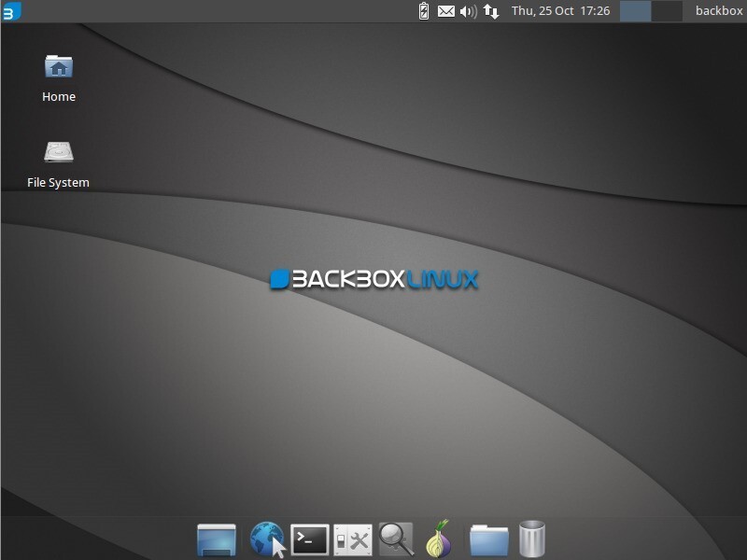Open the application finder magnifier icon
The width and height of the screenshot is (747, 560).
click(398, 539)
